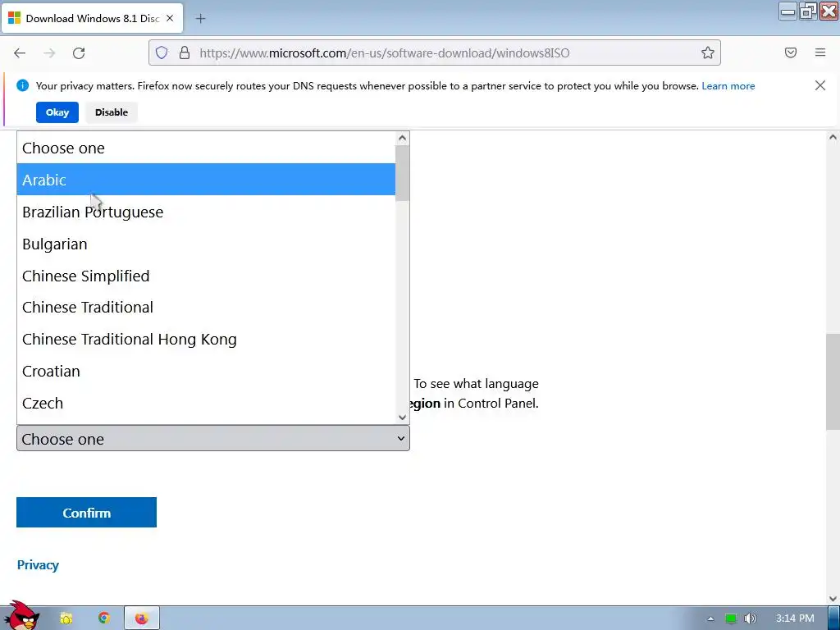Click the Show desktop strip
The height and width of the screenshot is (630, 840).
click(833, 619)
